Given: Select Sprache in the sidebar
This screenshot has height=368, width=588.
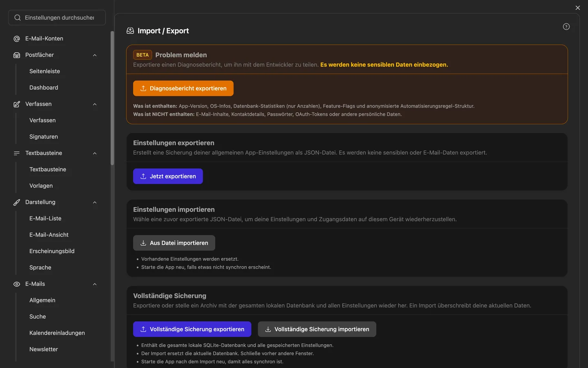Looking at the screenshot, I should [40, 267].
